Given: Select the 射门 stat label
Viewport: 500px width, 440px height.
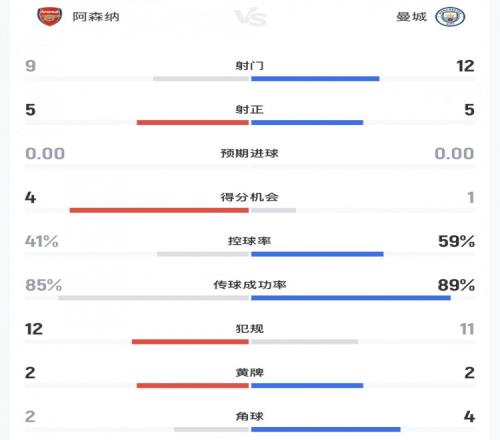Looking at the screenshot, I should click(250, 66).
